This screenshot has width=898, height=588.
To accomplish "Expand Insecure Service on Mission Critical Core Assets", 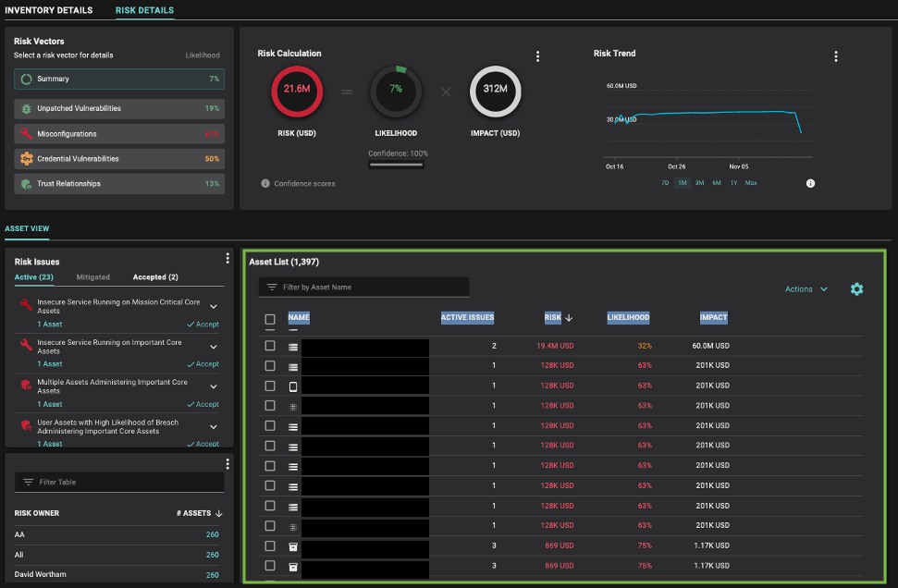I will (214, 306).
